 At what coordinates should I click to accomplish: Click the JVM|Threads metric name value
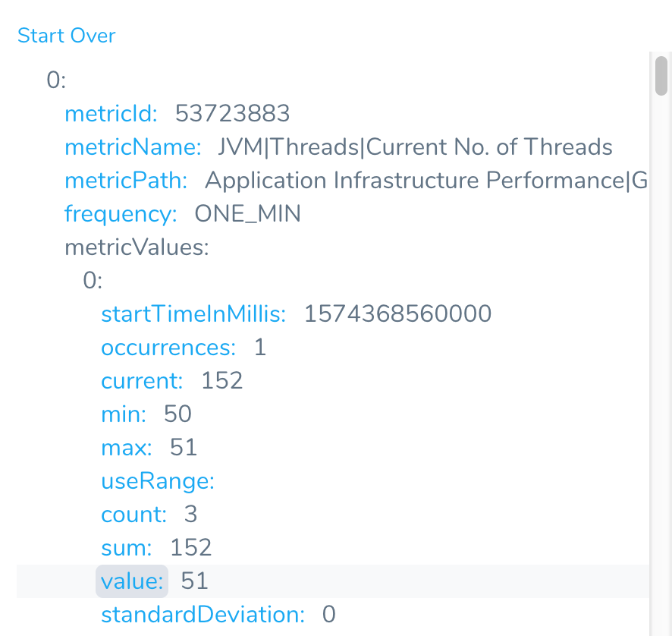415,147
